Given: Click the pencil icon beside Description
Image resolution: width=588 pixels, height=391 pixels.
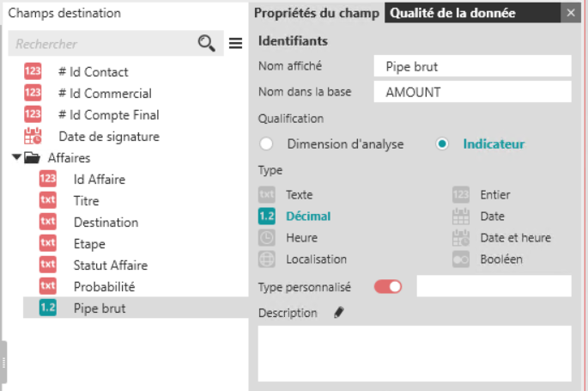Looking at the screenshot, I should [338, 313].
